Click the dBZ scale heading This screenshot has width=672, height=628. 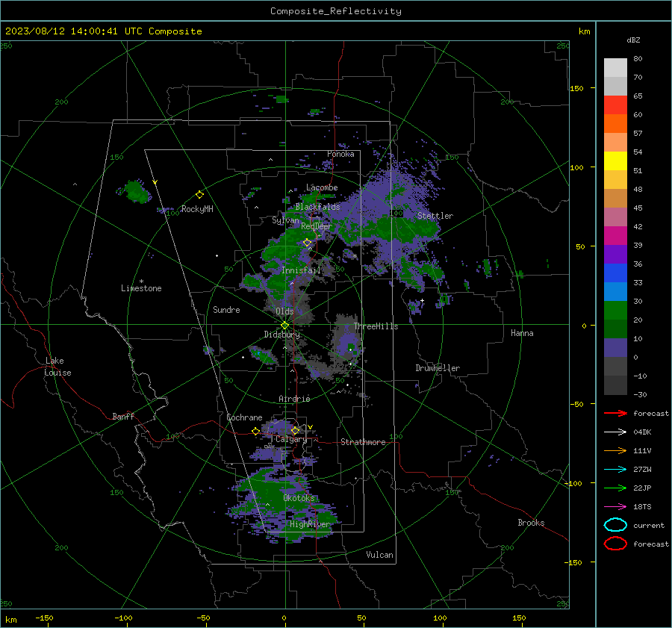(633, 40)
